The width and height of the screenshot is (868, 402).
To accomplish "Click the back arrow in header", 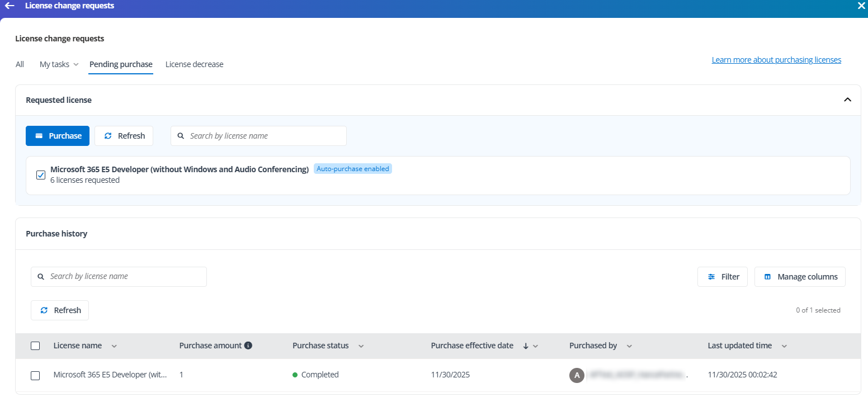I will [10, 6].
